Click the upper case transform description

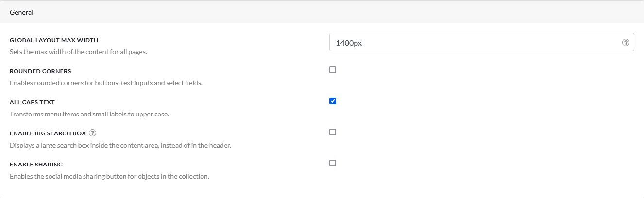coord(89,114)
